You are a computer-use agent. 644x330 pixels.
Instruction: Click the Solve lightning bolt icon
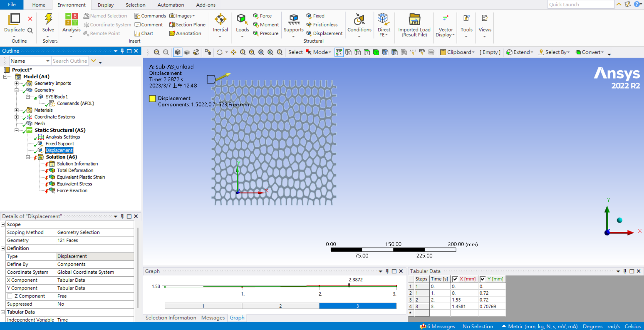(x=48, y=19)
